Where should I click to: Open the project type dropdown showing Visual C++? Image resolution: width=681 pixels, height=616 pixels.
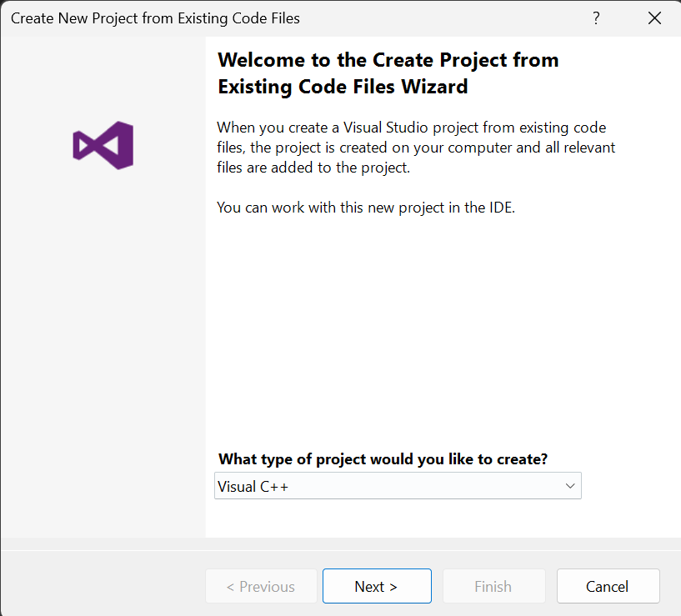point(398,486)
